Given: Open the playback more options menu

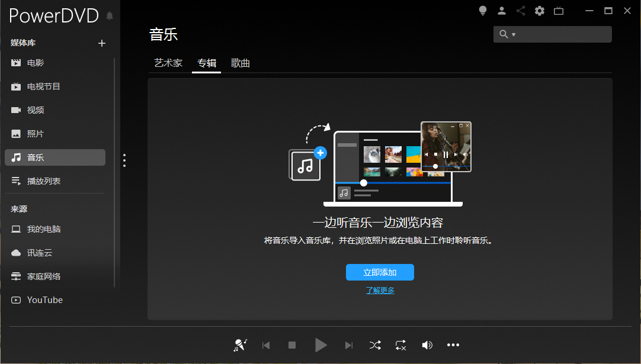Looking at the screenshot, I should 453,344.
